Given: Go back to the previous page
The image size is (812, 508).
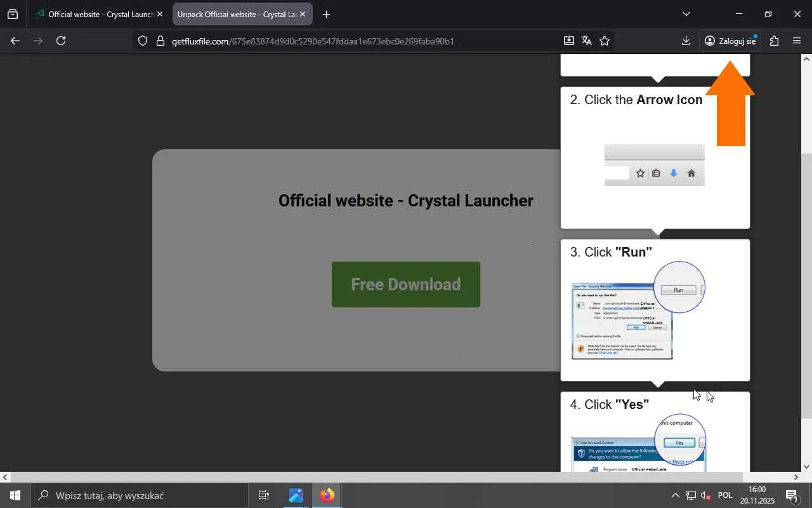Looking at the screenshot, I should point(15,41).
